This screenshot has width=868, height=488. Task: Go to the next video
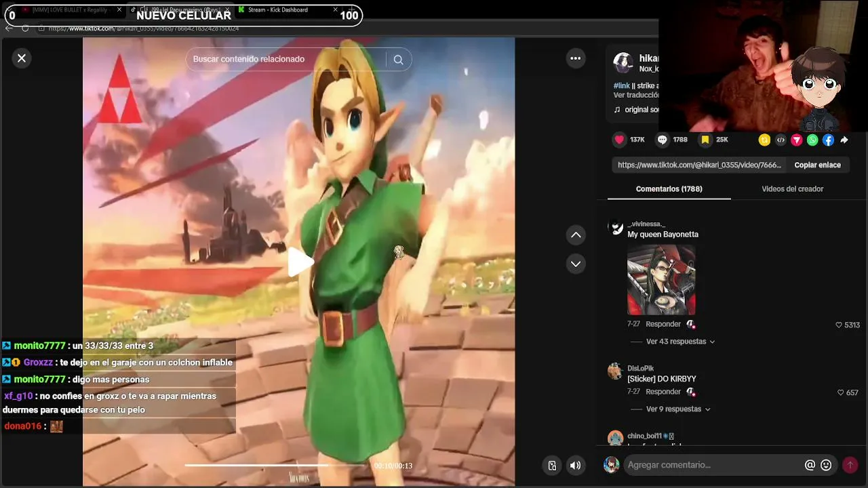576,264
